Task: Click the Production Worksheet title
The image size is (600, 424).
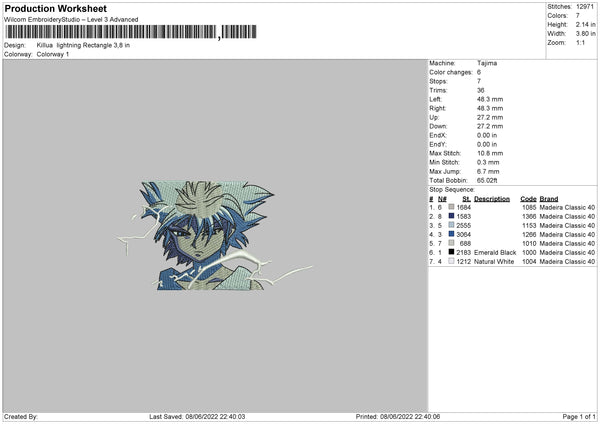Action: click(x=55, y=8)
